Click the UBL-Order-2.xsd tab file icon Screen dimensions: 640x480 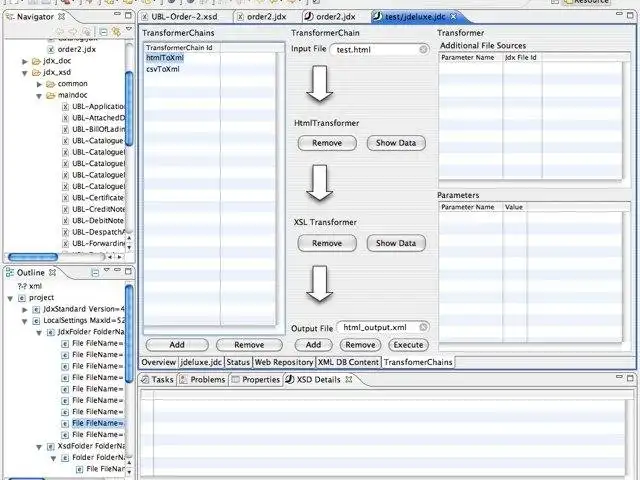pyautogui.click(x=145, y=17)
